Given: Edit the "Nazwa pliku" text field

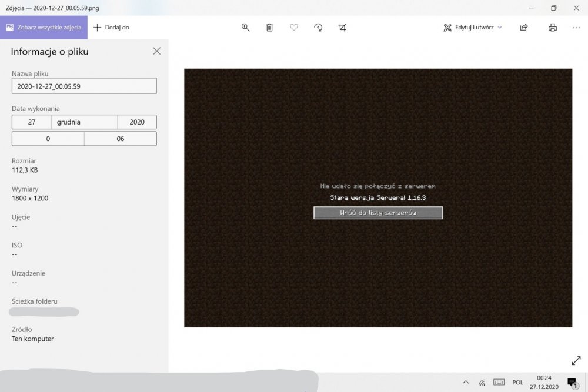Looking at the screenshot, I should (x=84, y=86).
